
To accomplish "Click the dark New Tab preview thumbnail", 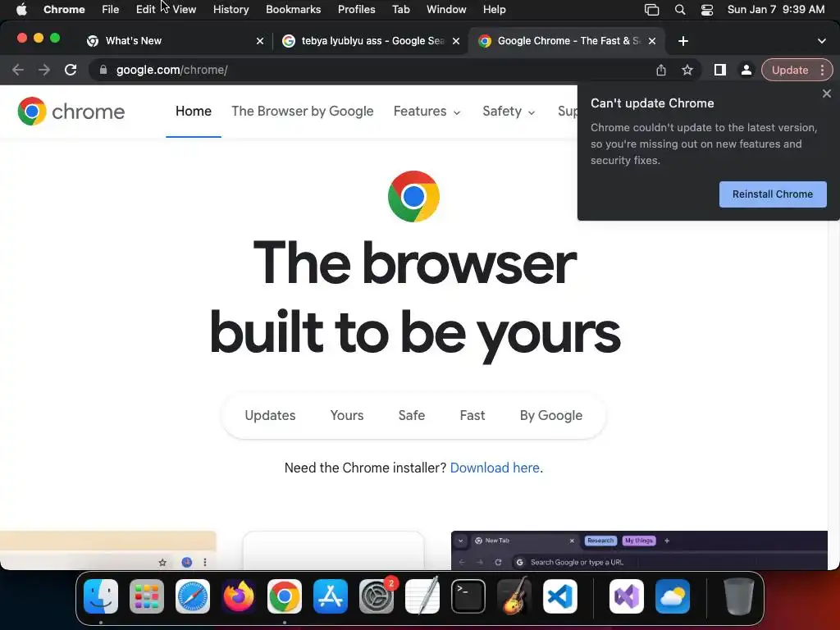I will 639,550.
